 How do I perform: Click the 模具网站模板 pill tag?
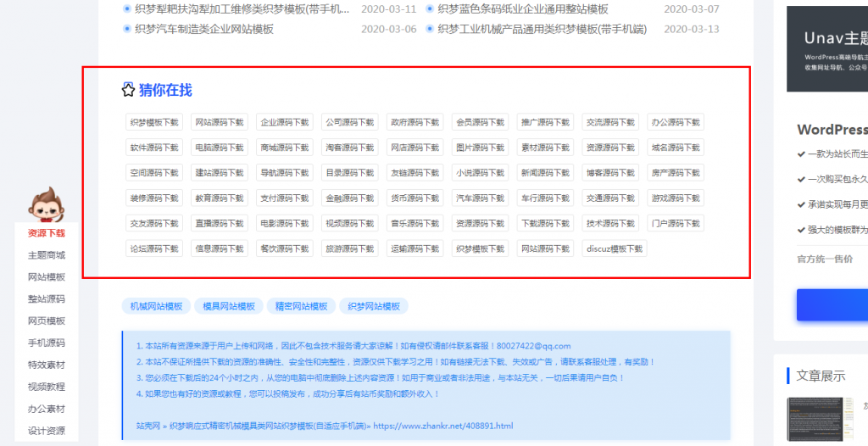229,306
